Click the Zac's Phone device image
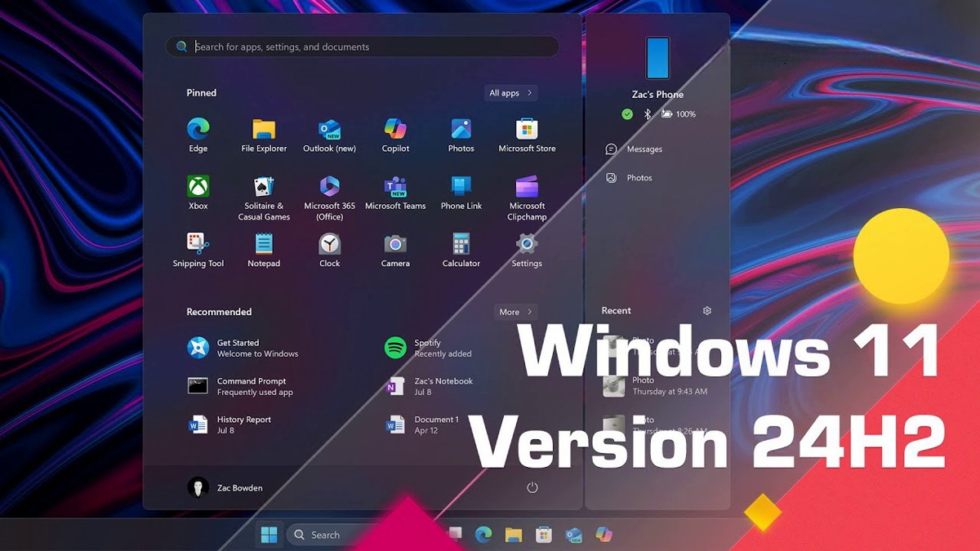The image size is (980, 551). (x=657, y=59)
